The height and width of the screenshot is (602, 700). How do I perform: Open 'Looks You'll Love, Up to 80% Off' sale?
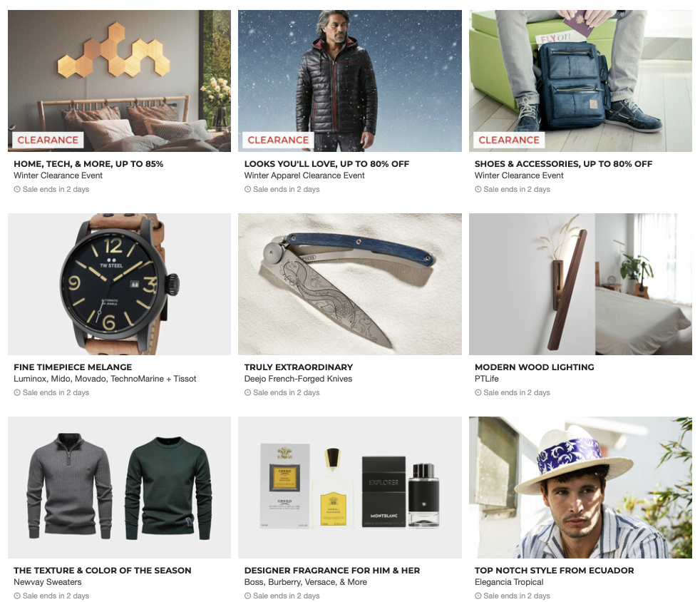(x=326, y=164)
